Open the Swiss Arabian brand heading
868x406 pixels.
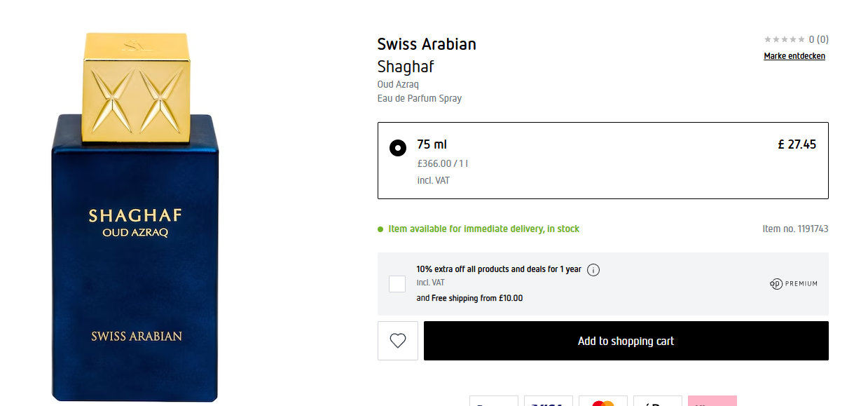click(427, 44)
